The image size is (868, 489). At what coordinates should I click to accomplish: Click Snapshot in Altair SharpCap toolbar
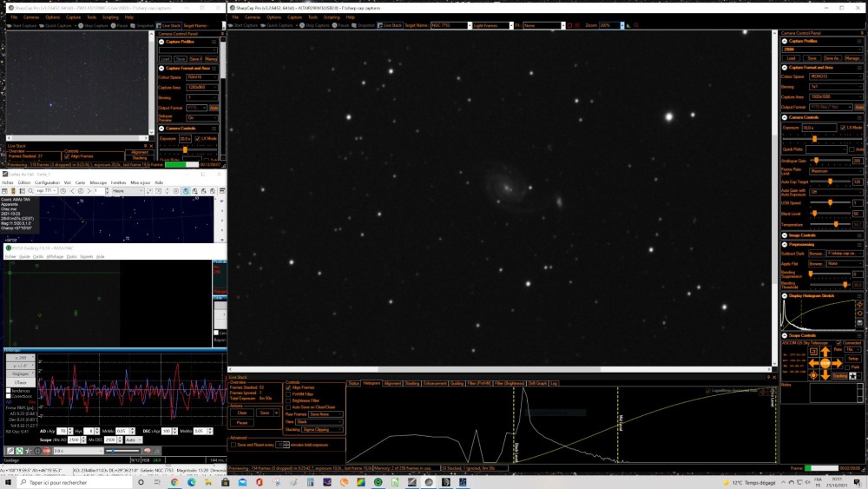click(363, 25)
